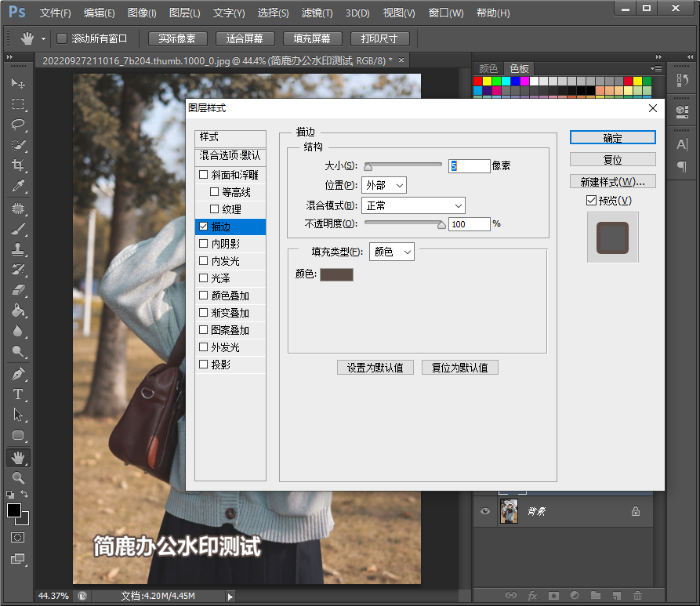The width and height of the screenshot is (700, 606).
Task: Click the stroke 颜色 color swatch
Action: (335, 274)
